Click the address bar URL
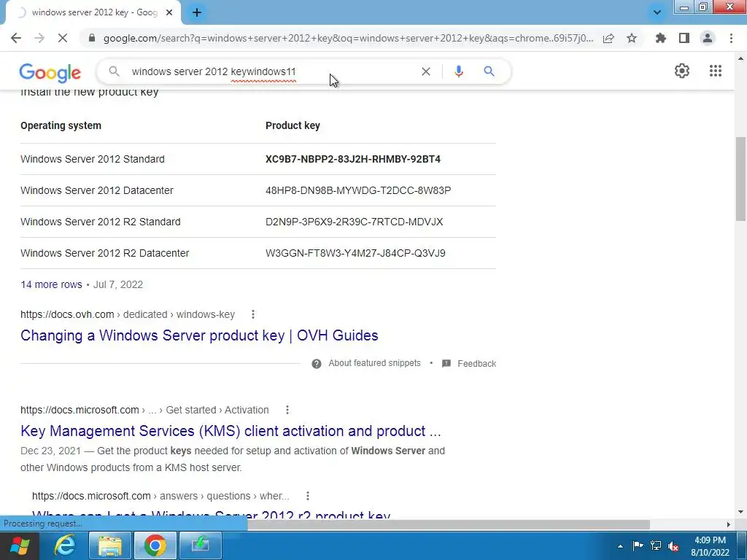Viewport: 747px width, 560px height. click(x=348, y=38)
